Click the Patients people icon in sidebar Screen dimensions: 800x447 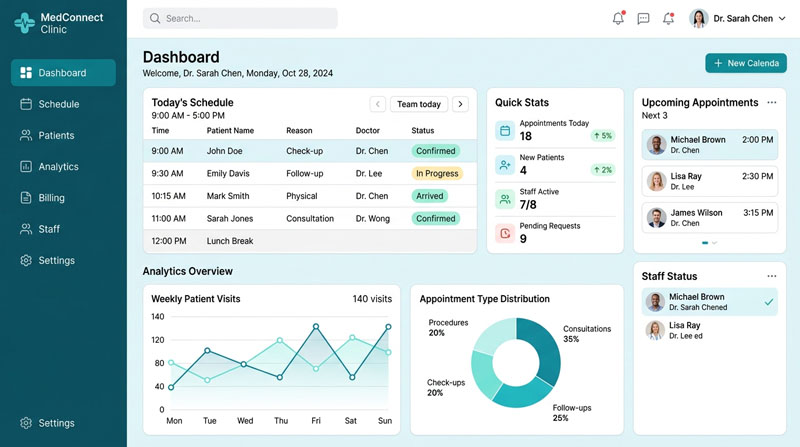[x=26, y=135]
